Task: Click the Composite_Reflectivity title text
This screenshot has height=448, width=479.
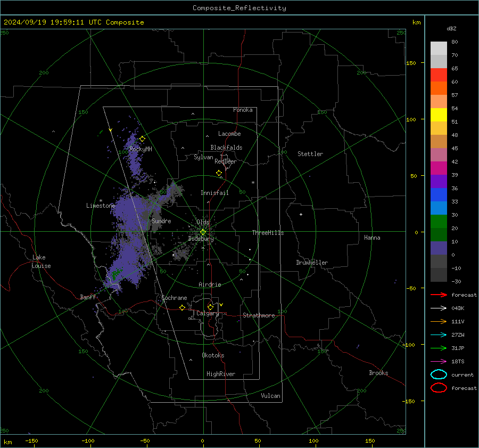Action: coord(240,8)
